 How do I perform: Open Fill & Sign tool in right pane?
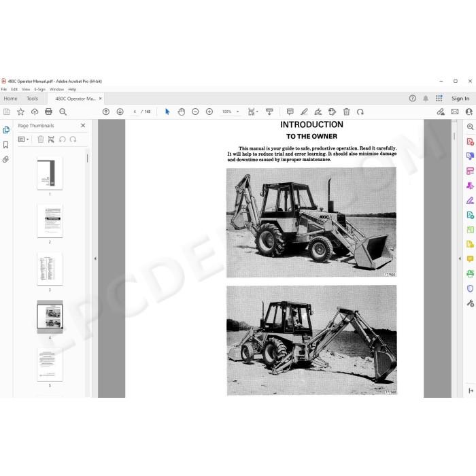[470, 201]
